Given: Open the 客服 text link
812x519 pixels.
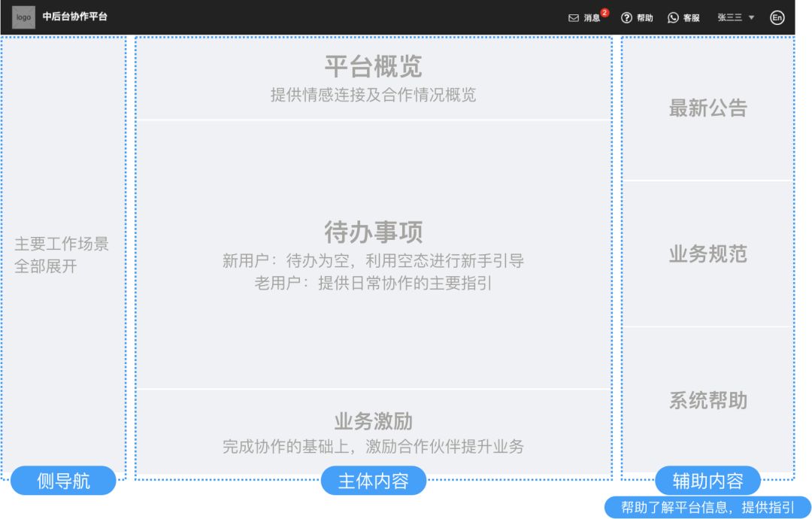Looking at the screenshot, I should pos(692,18).
